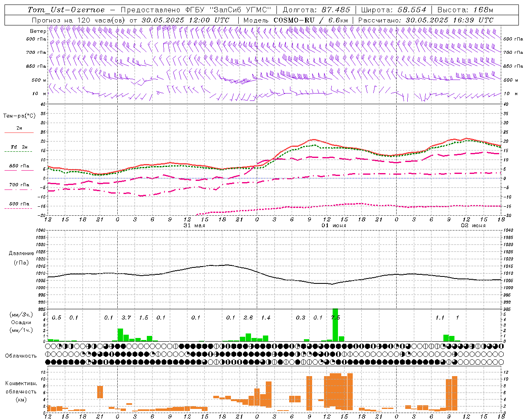
Task: Click the precipitation value 0.3
Action: tap(301, 318)
